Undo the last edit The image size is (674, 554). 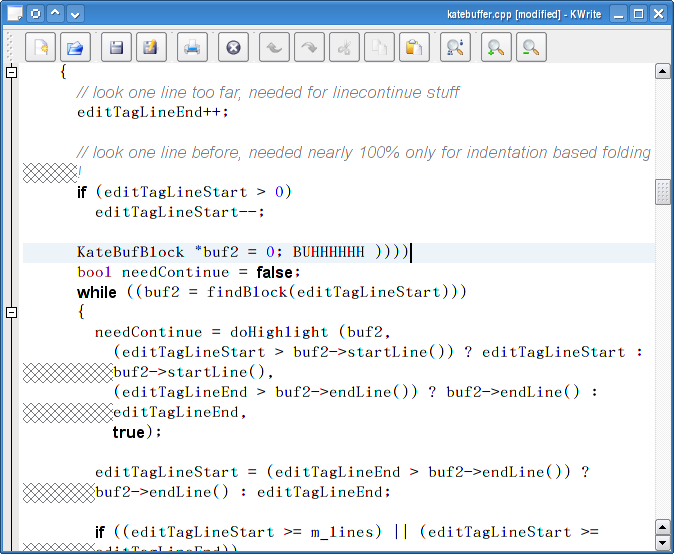pyautogui.click(x=274, y=47)
